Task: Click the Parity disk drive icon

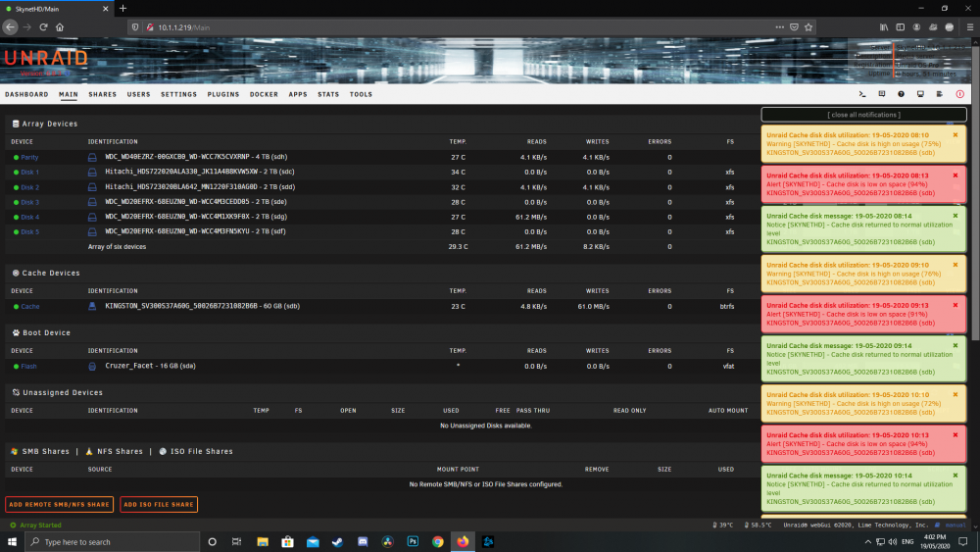Action: [x=92, y=158]
